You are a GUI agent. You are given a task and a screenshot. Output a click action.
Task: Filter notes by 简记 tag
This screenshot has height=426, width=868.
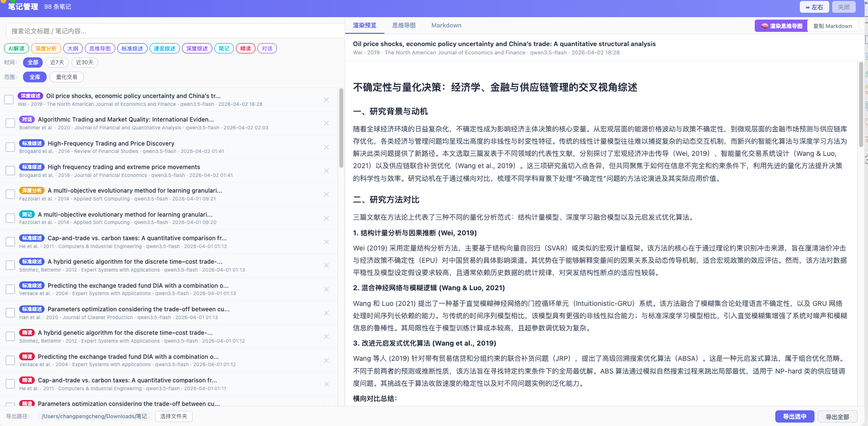(x=224, y=49)
